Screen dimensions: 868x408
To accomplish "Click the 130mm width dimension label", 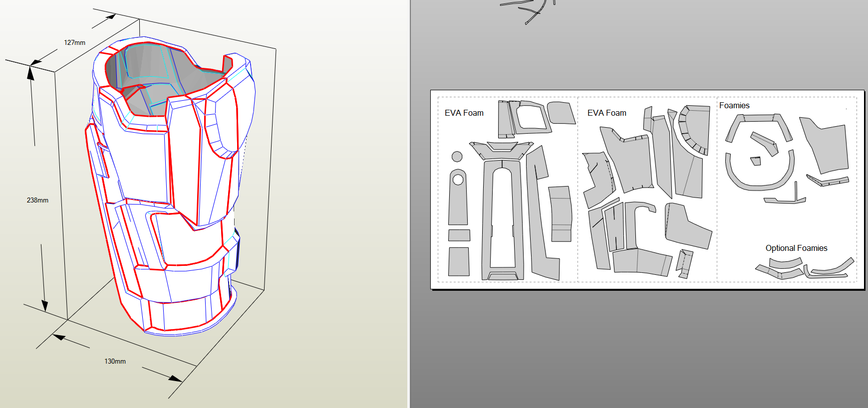I will click(115, 361).
